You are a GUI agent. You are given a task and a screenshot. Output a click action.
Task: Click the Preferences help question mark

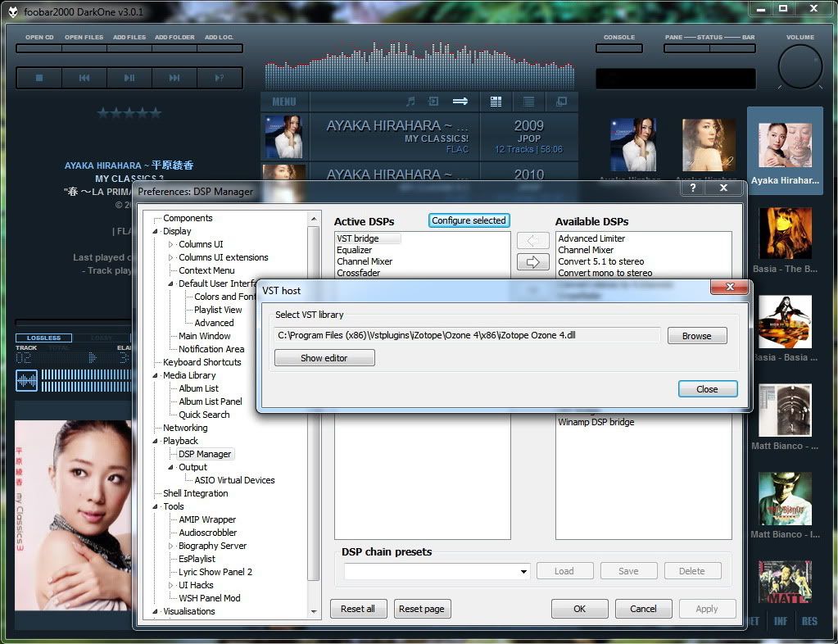[693, 188]
